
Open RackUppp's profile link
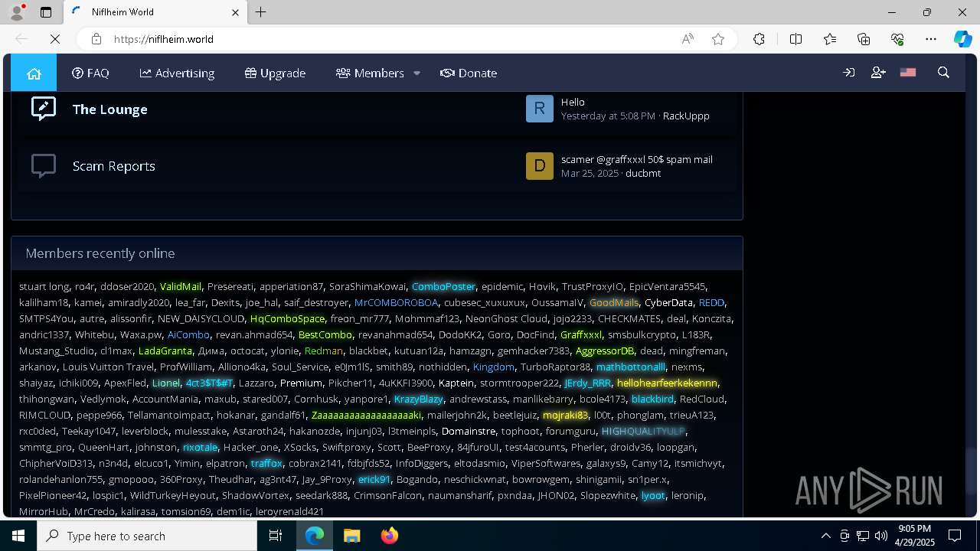pos(686,116)
